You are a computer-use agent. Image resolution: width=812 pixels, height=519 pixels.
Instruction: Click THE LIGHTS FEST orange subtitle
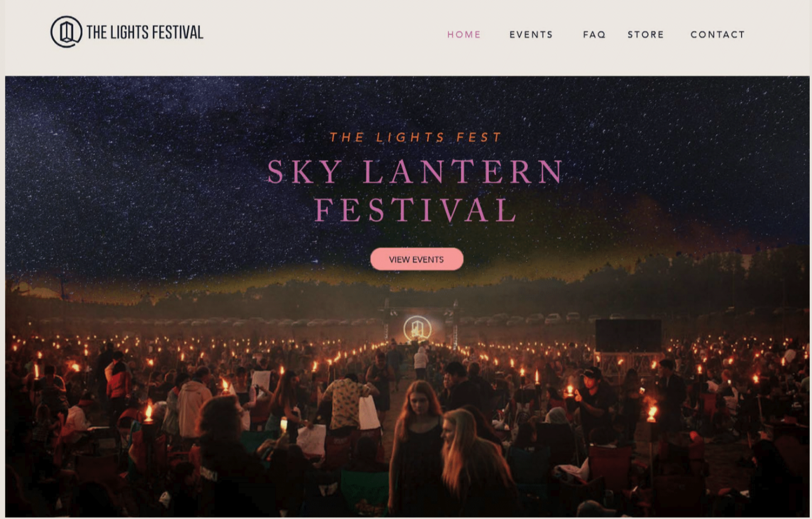tap(415, 137)
